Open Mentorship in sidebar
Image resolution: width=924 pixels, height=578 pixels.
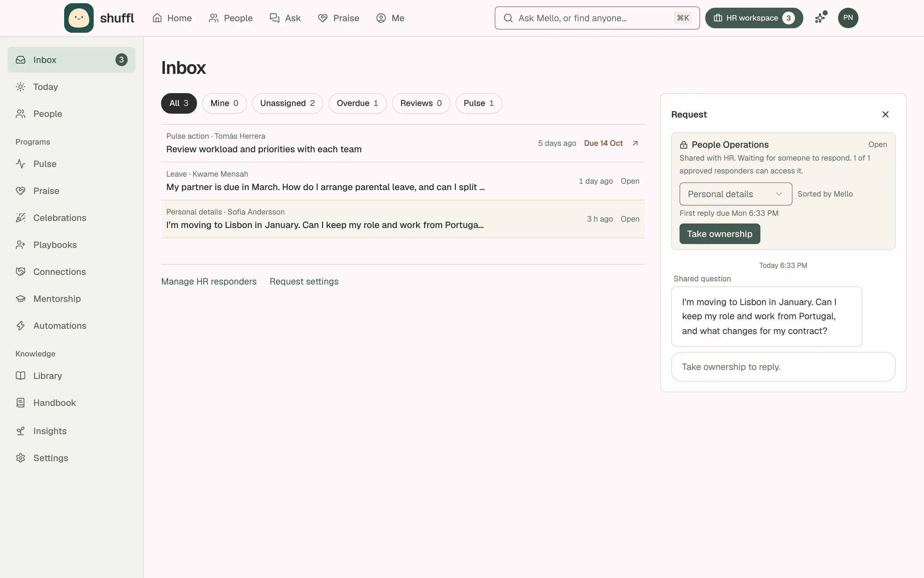(x=72, y=299)
